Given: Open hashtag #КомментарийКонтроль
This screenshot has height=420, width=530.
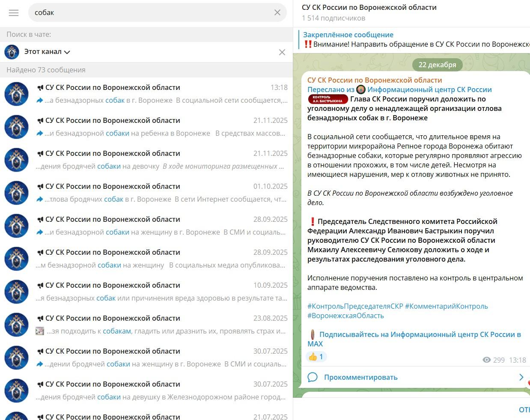Looking at the screenshot, I should [446, 306].
